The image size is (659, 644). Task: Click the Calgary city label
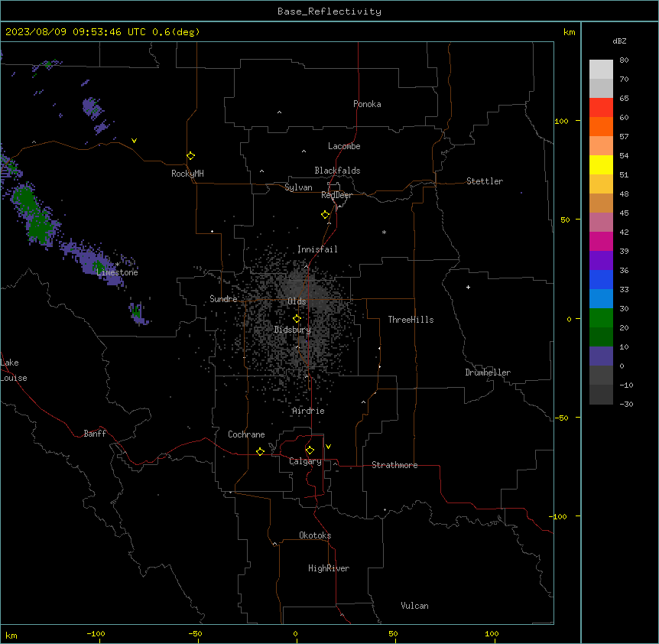coord(305,461)
